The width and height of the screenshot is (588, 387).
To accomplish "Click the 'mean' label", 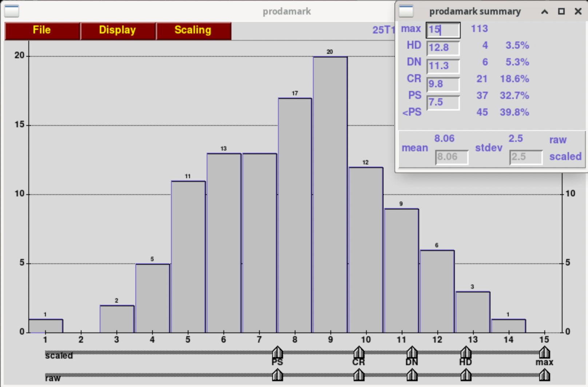I will (x=415, y=148).
